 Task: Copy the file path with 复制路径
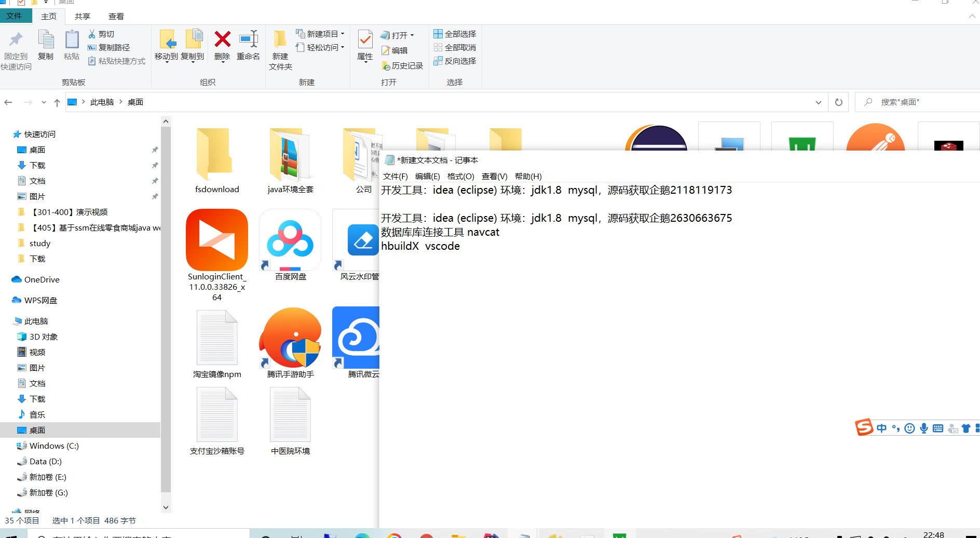[x=109, y=47]
